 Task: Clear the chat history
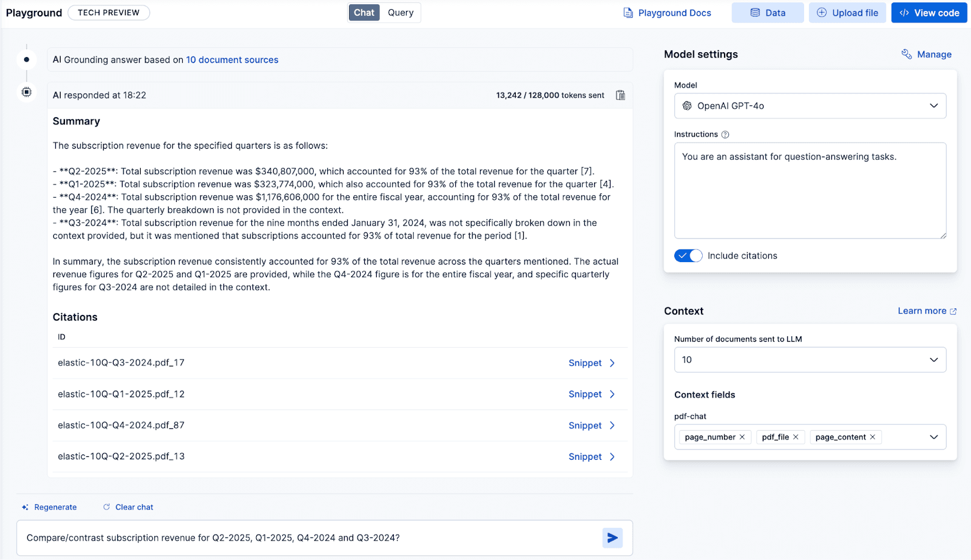[128, 507]
